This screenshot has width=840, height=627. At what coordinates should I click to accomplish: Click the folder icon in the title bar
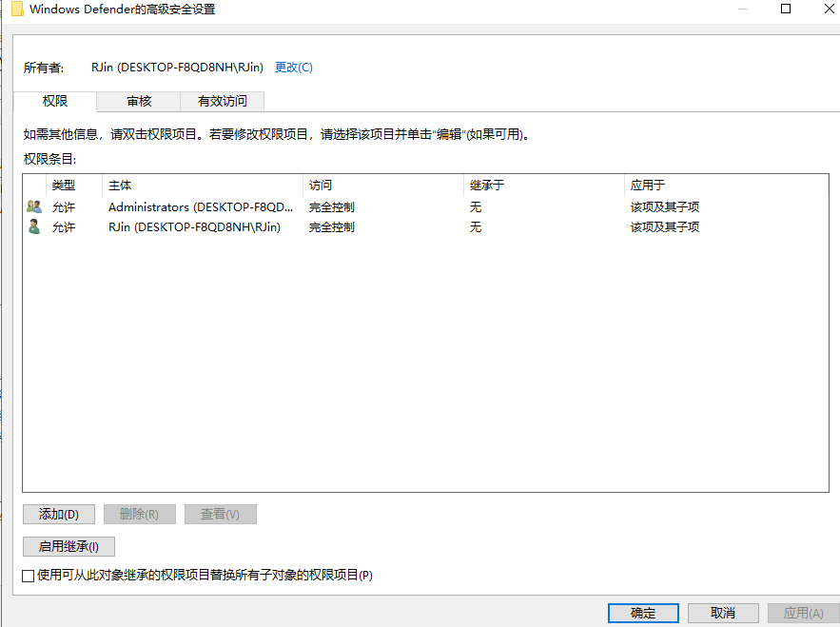(17, 10)
